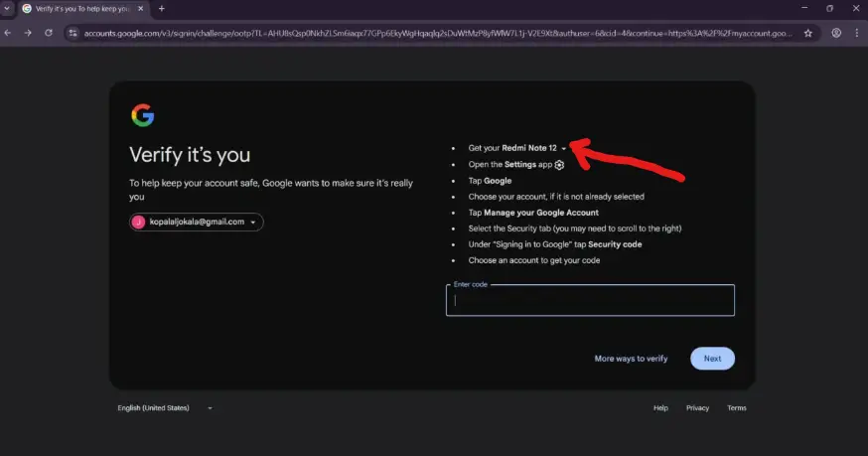Screen dimensions: 868x456
Task: Go back using the browser back arrow
Action: [x=8, y=33]
